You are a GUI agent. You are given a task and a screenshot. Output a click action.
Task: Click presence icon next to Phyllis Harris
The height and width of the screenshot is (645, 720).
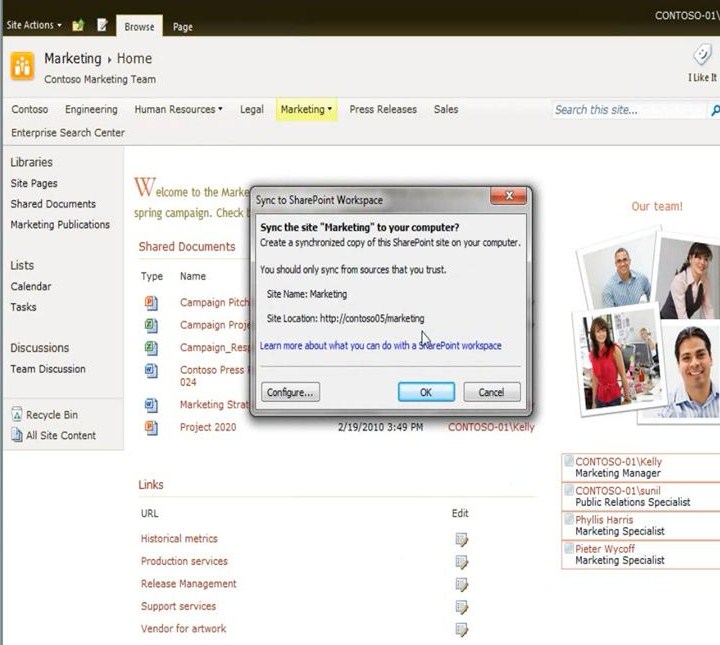click(569, 518)
